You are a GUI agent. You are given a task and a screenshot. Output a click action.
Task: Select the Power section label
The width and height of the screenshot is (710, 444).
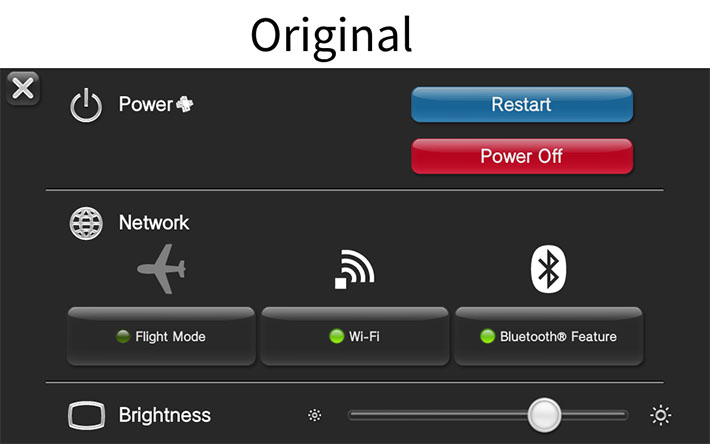(146, 104)
